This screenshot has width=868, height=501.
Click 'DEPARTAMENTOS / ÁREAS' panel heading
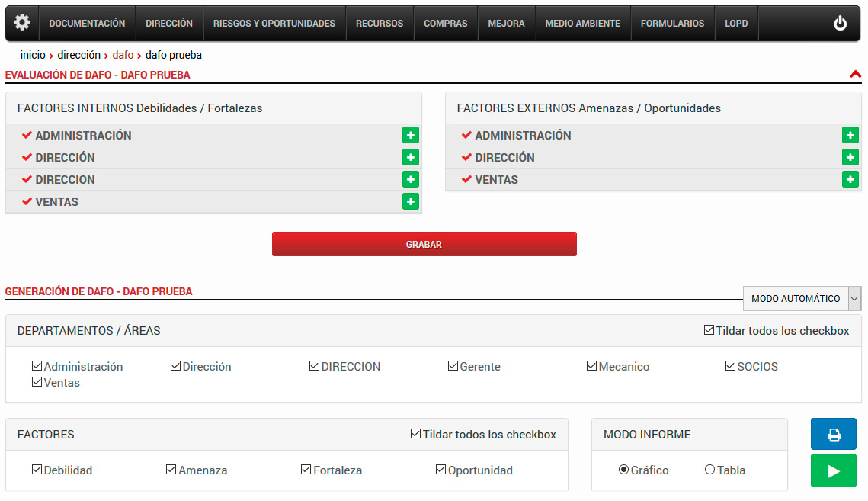pos(88,331)
